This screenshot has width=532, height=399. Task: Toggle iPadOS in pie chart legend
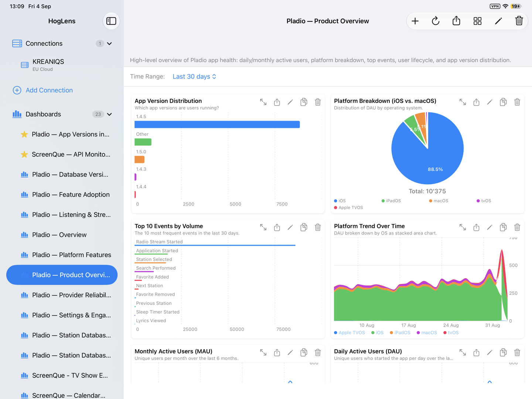point(391,201)
